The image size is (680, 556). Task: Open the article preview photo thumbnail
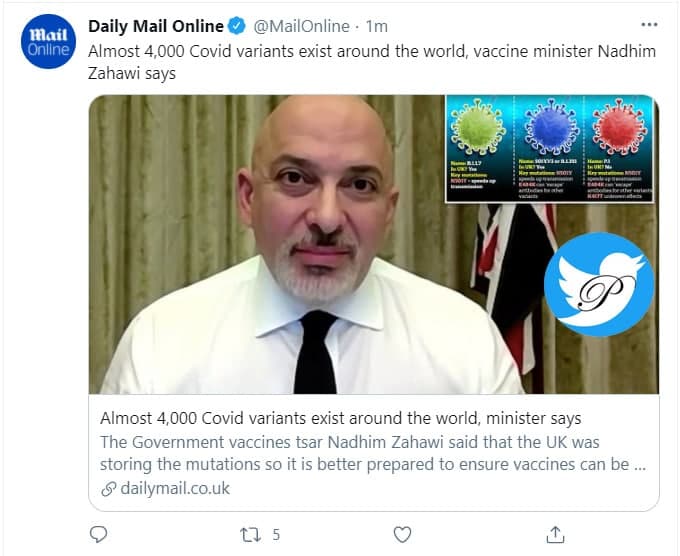tap(374, 244)
